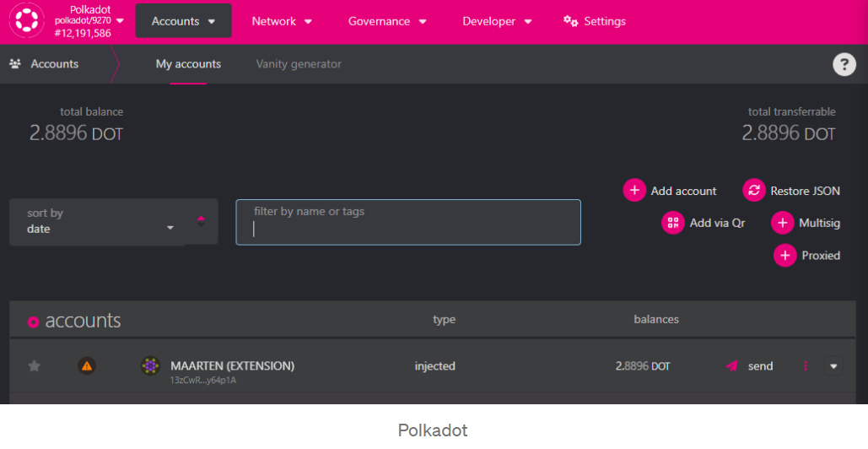868x449 pixels.
Task: Switch to the Vanity generator tab
Action: [299, 64]
